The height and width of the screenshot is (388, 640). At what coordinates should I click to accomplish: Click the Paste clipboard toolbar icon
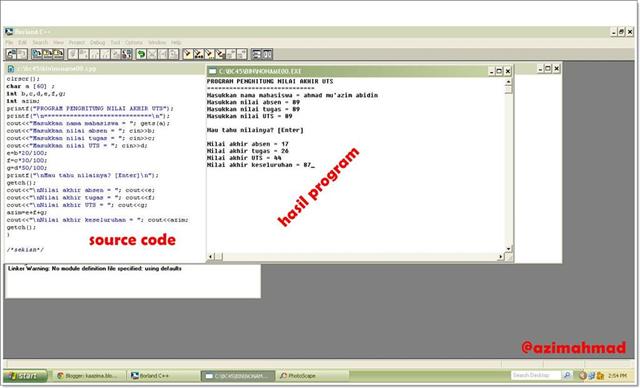(x=173, y=54)
